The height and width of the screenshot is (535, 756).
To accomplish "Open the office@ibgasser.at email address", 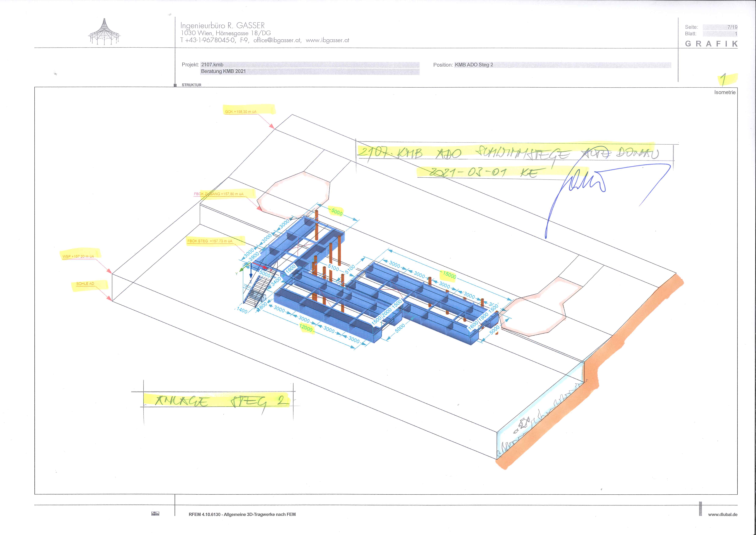I will click(x=277, y=40).
